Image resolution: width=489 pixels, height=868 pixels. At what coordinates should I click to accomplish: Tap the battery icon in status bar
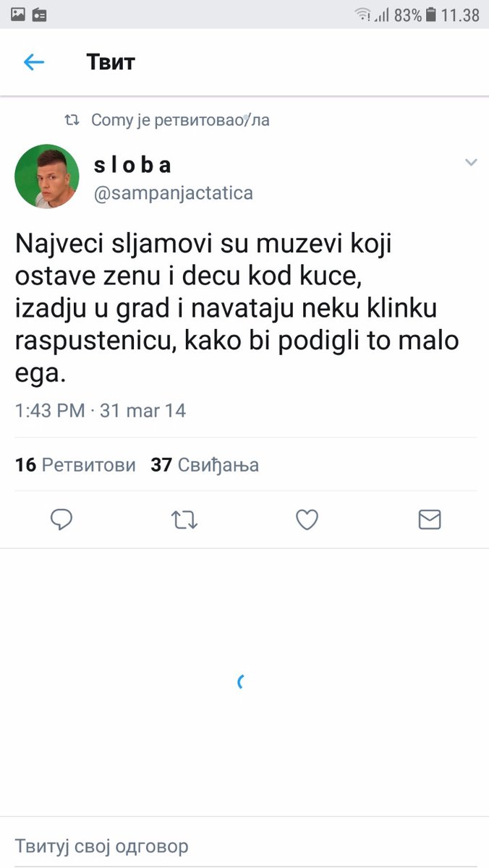[x=432, y=14]
